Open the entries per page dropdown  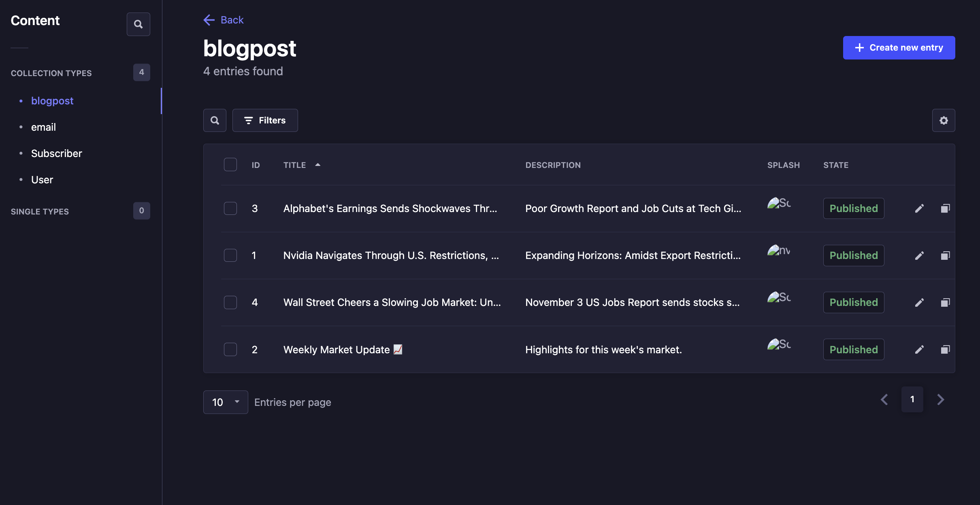click(225, 402)
